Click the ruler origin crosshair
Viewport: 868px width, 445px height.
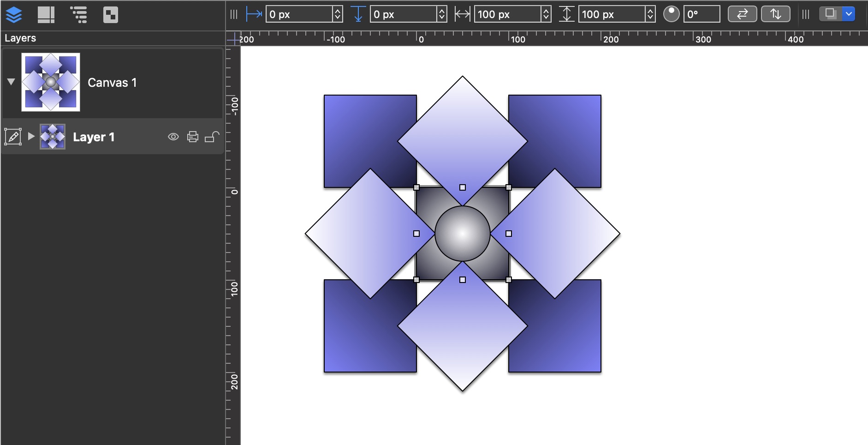tap(233, 39)
